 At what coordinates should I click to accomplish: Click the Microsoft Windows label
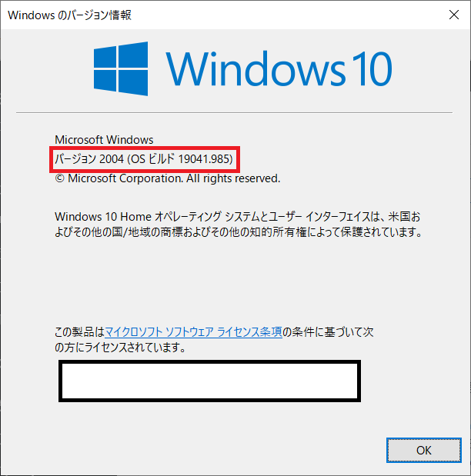pos(104,140)
